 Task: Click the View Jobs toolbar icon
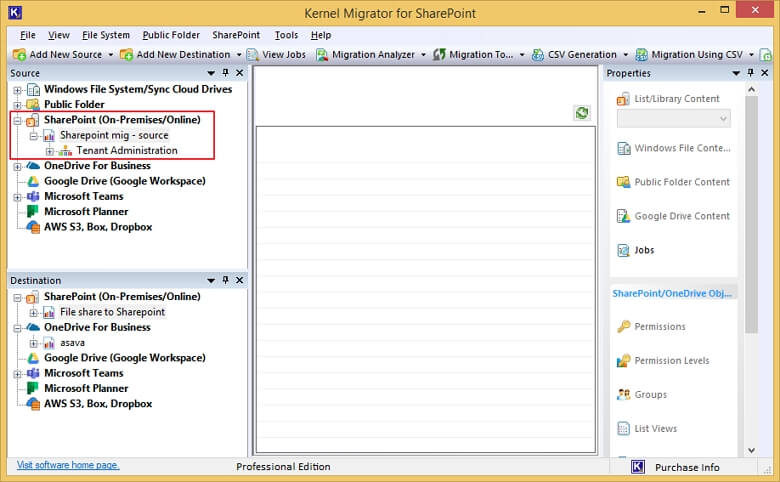253,55
